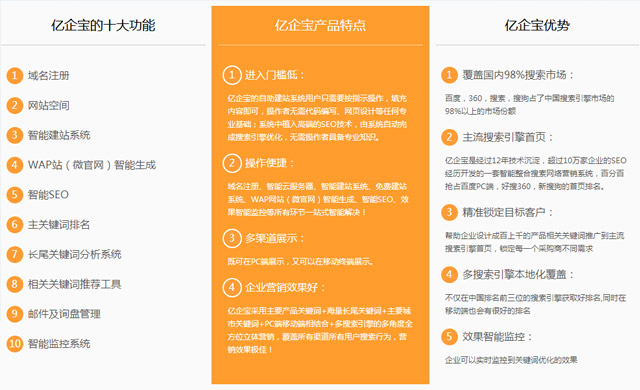Click paragraph starting 帮助企业设计成百上千
The height and width of the screenshot is (390, 640).
(x=534, y=242)
